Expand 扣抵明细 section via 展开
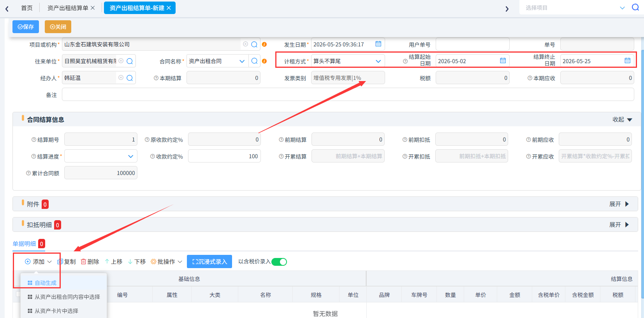The height and width of the screenshot is (318, 644). tap(619, 225)
